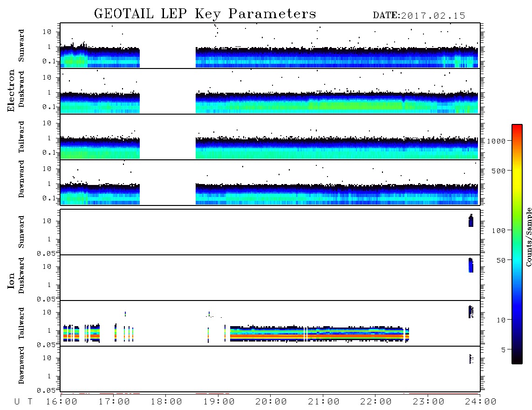The width and height of the screenshot is (532, 410).
Task: Click the 1000 color bar tick label
Action: [x=497, y=141]
